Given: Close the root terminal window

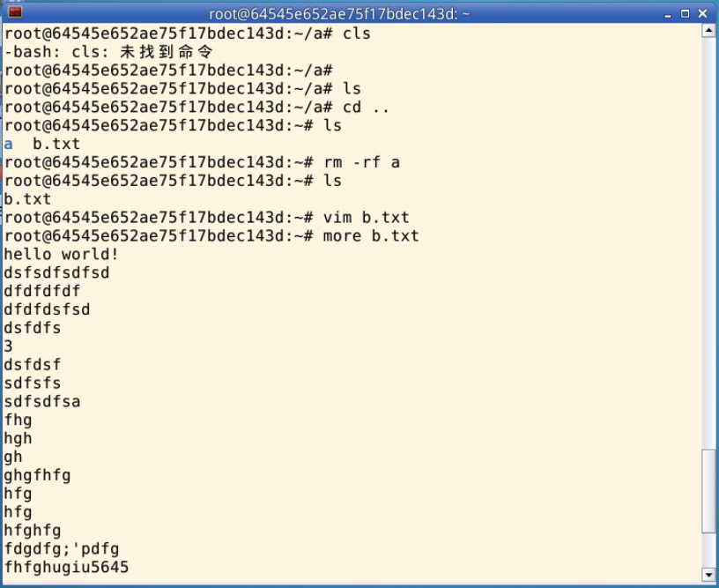Looking at the screenshot, I should click(702, 13).
